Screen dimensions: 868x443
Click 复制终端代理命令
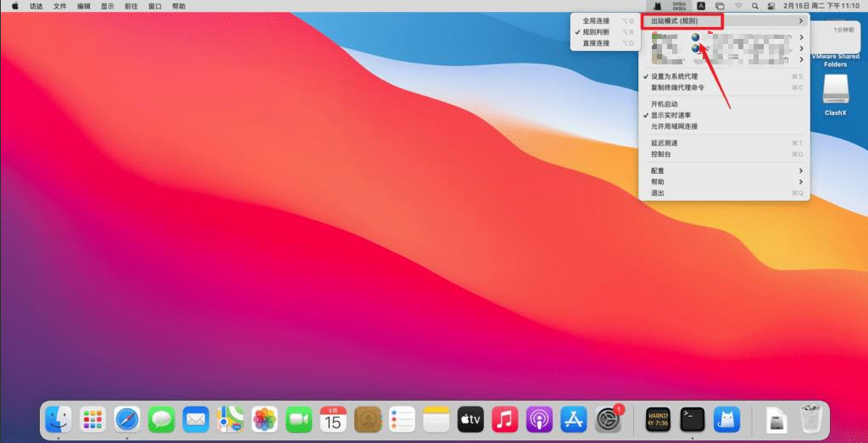click(x=677, y=87)
